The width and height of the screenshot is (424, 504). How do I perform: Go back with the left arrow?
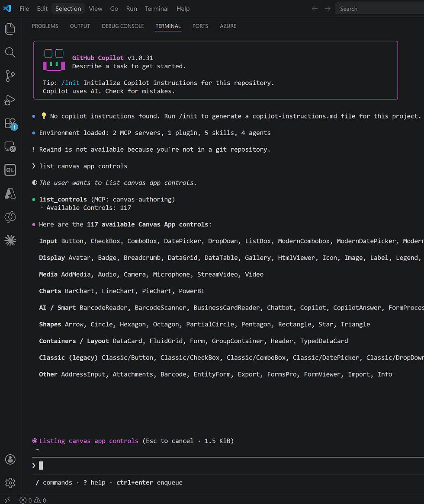pyautogui.click(x=315, y=9)
